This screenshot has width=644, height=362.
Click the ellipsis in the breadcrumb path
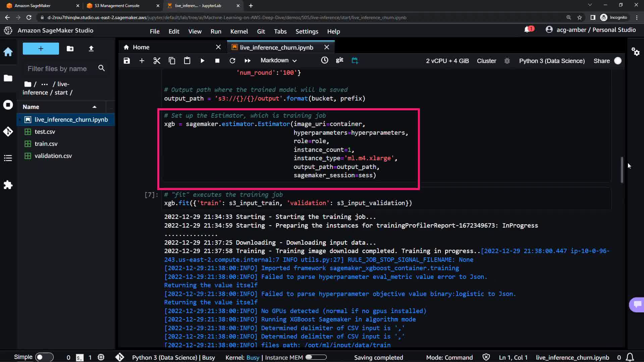(x=44, y=84)
